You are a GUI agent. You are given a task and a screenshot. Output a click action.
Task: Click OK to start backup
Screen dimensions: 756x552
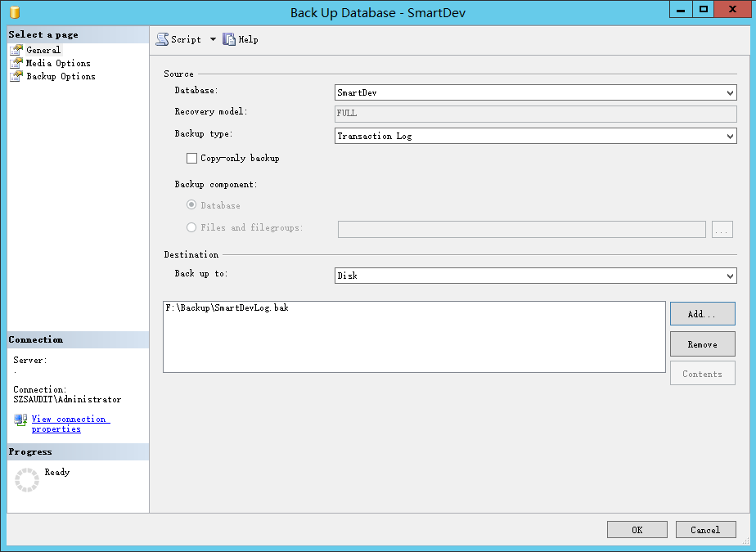point(637,530)
